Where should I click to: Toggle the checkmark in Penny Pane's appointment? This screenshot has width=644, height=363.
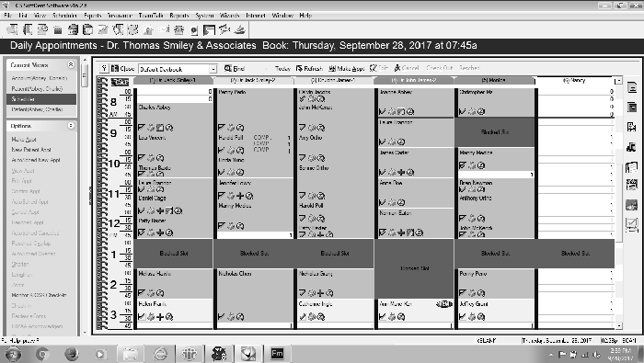click(463, 293)
